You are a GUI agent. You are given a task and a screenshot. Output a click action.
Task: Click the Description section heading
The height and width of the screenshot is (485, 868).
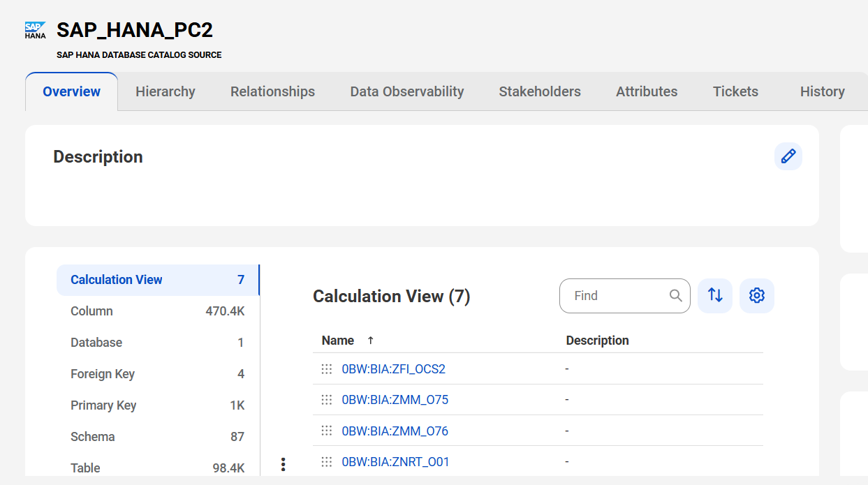98,157
